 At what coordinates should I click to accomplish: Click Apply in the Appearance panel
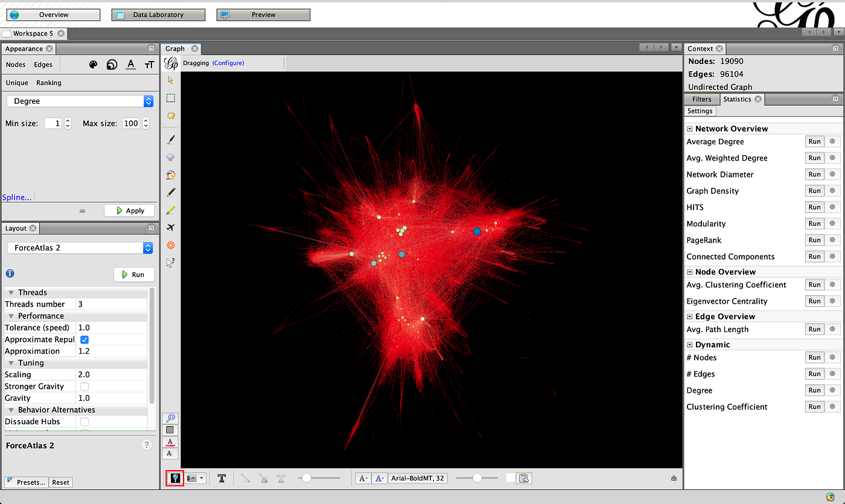[x=129, y=211]
